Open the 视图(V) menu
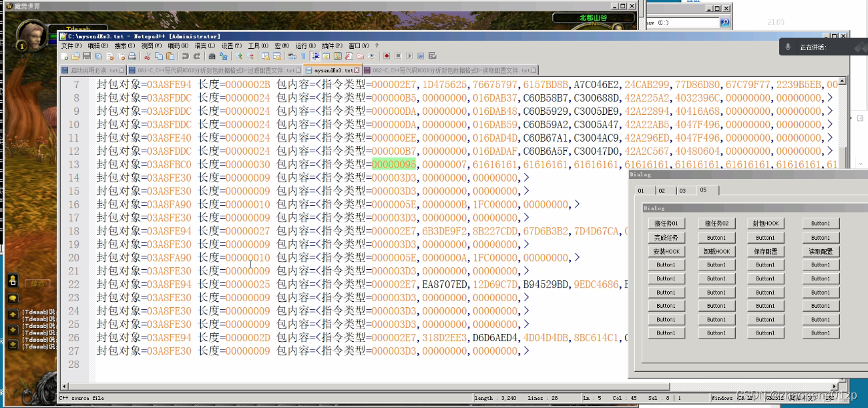The height and width of the screenshot is (408, 868). tap(151, 45)
